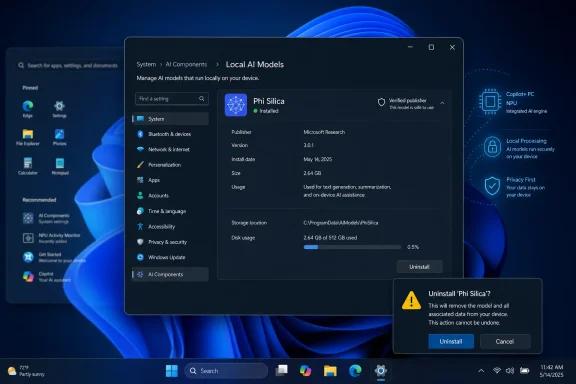This screenshot has width=576, height=384.
Task: Select AI Components in sidebar
Action: 170,274
